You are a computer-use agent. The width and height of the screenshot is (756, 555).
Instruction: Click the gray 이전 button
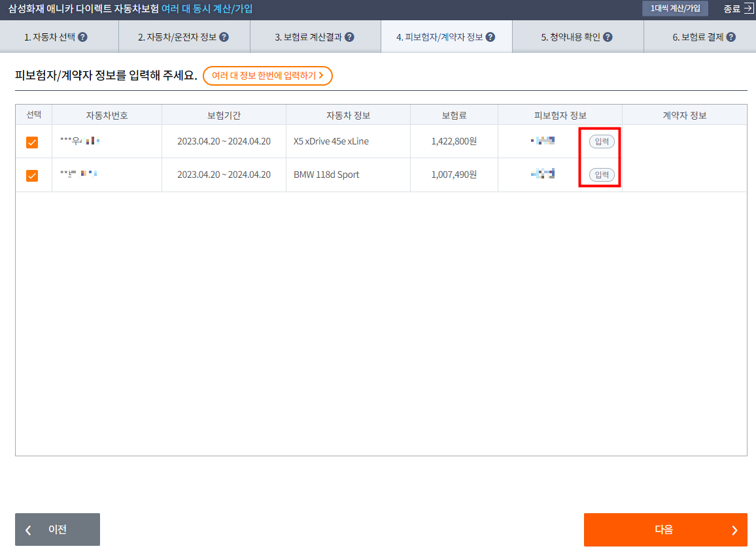58,530
